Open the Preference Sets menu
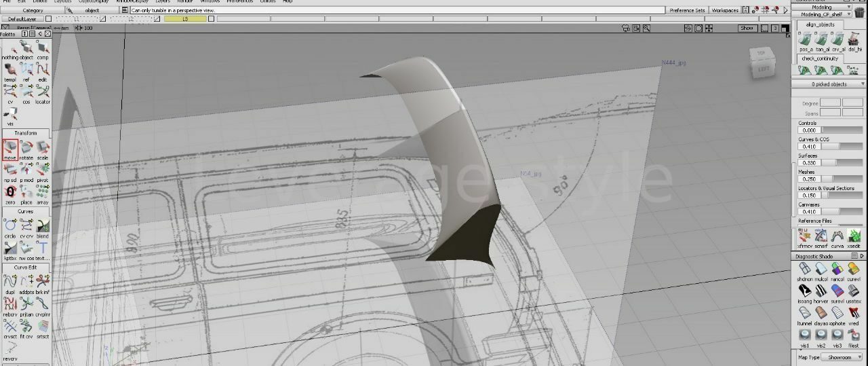 pyautogui.click(x=687, y=10)
